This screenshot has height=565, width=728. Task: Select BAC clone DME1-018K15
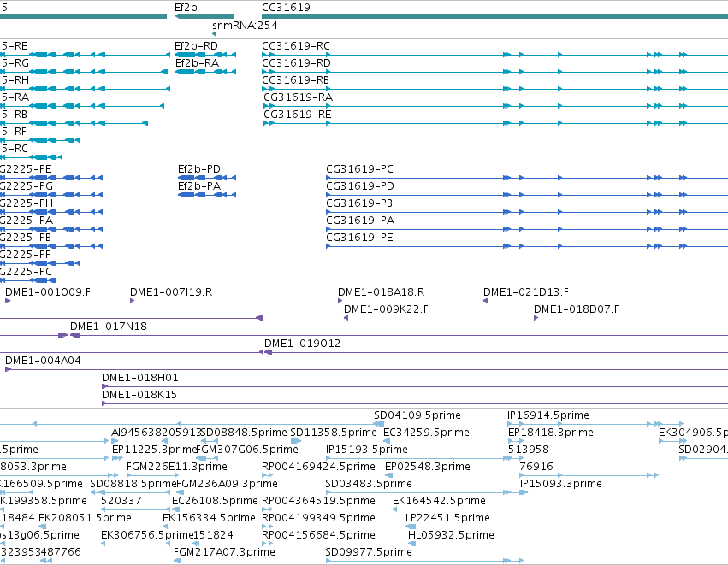pyautogui.click(x=139, y=395)
